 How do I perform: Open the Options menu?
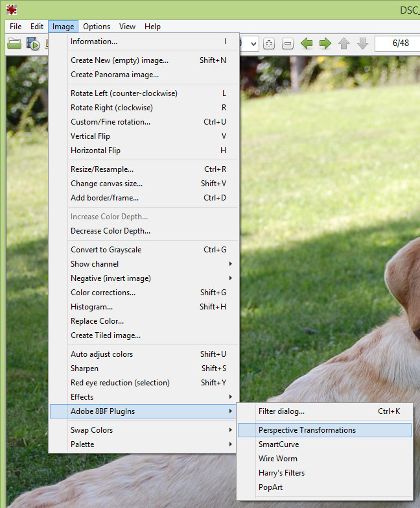click(x=97, y=27)
